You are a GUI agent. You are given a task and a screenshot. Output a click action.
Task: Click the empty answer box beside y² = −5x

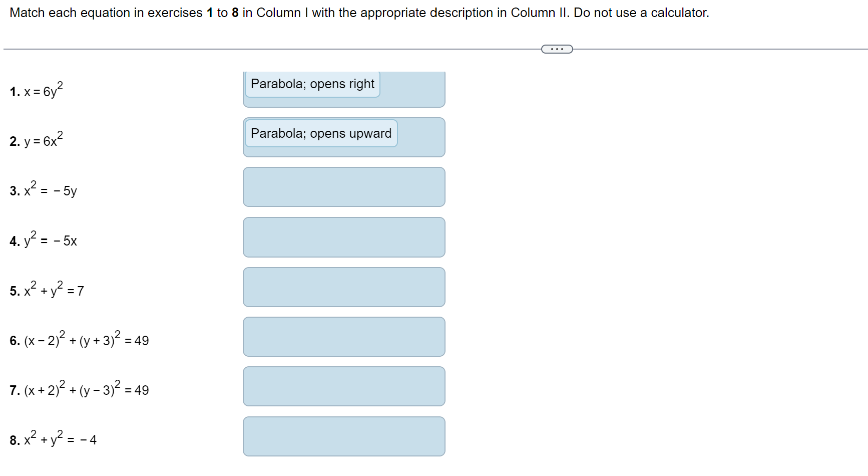(x=344, y=236)
